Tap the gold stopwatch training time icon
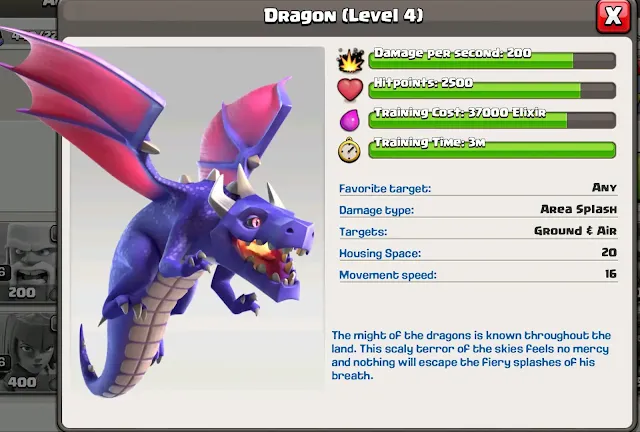Screen dimensions: 640x432 click(x=349, y=150)
